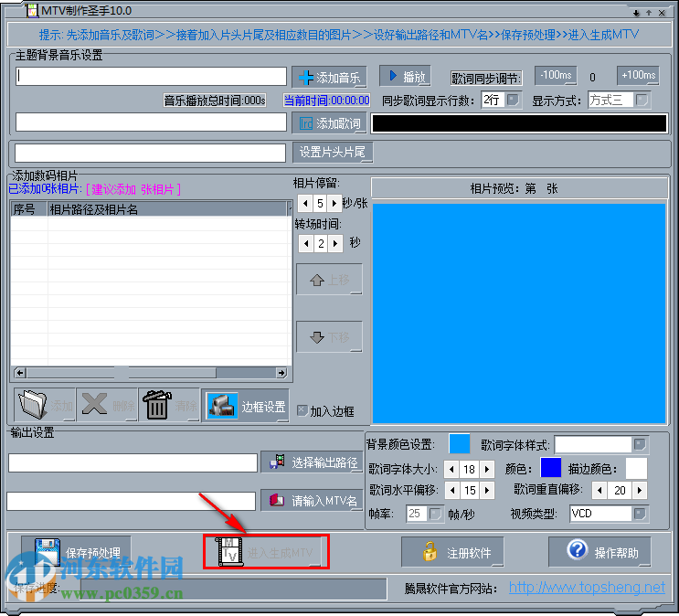Open 边框设置 frame settings
This screenshot has height=616, width=679.
pyautogui.click(x=245, y=406)
